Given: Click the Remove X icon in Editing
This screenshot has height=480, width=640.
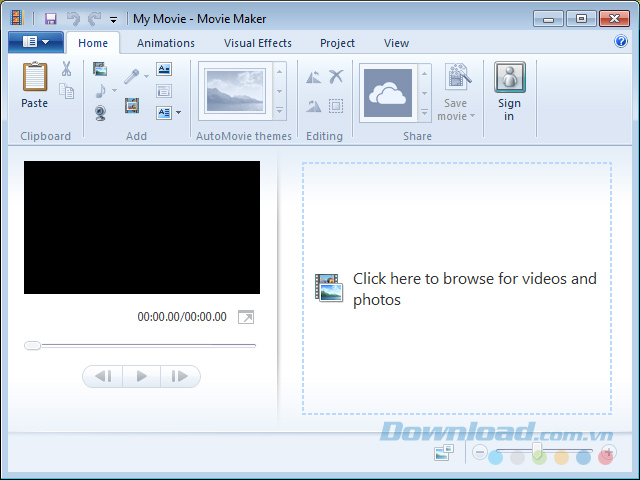Looking at the screenshot, I should pos(336,77).
